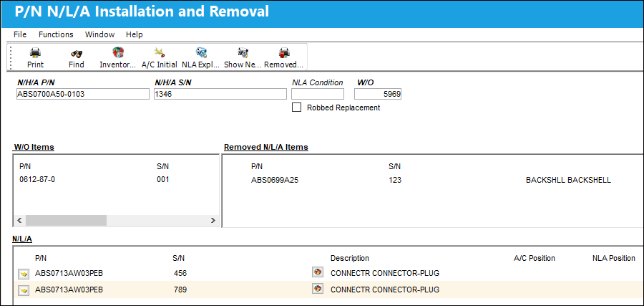Click CONNECTR CONNECTOR-PLUG text on 789 row
644x306 pixels.
pyautogui.click(x=385, y=290)
